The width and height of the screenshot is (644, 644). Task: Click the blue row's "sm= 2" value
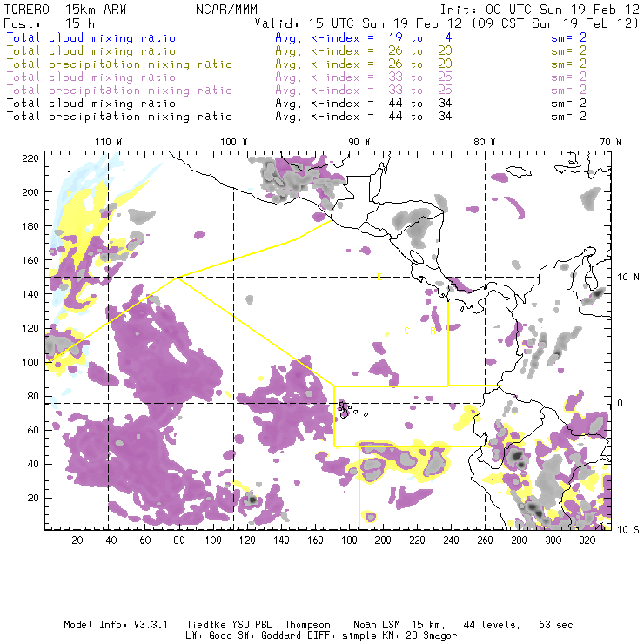coord(568,37)
